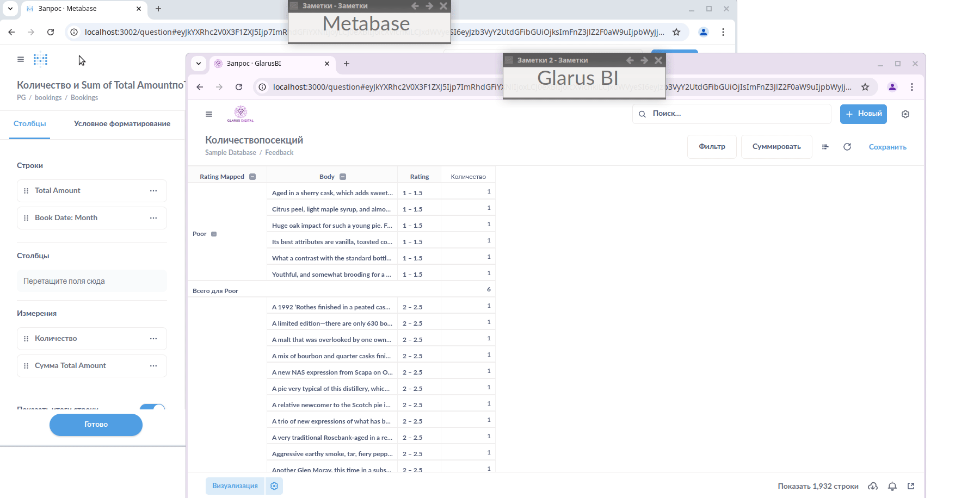
Task: Collapse the Rating Mapped column
Action: [x=252, y=177]
